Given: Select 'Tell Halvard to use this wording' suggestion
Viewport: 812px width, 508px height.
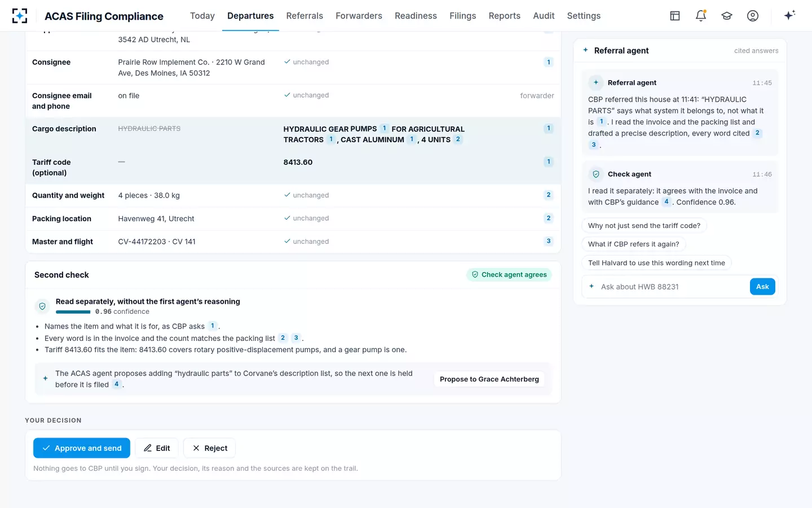Looking at the screenshot, I should click(656, 263).
